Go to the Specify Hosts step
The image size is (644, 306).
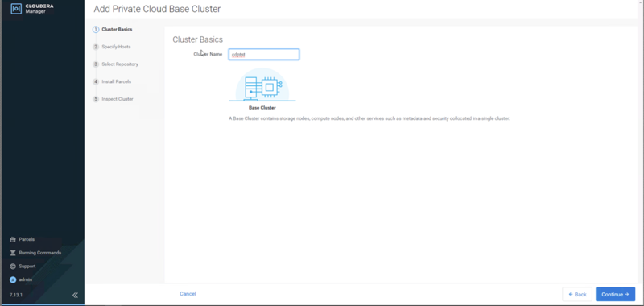tap(116, 47)
